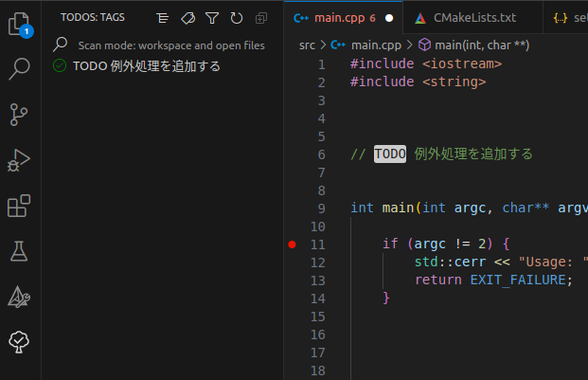588x380 pixels.
Task: Click the scan mode magnifier icon
Action: pos(60,45)
